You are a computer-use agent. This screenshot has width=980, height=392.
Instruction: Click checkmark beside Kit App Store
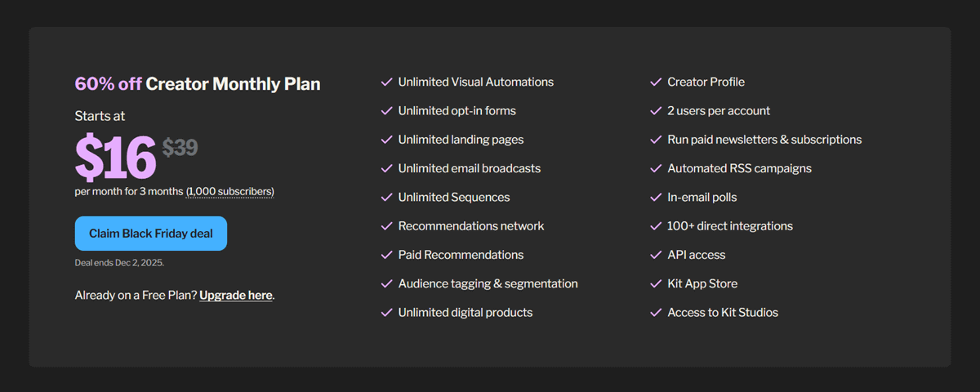pos(656,284)
